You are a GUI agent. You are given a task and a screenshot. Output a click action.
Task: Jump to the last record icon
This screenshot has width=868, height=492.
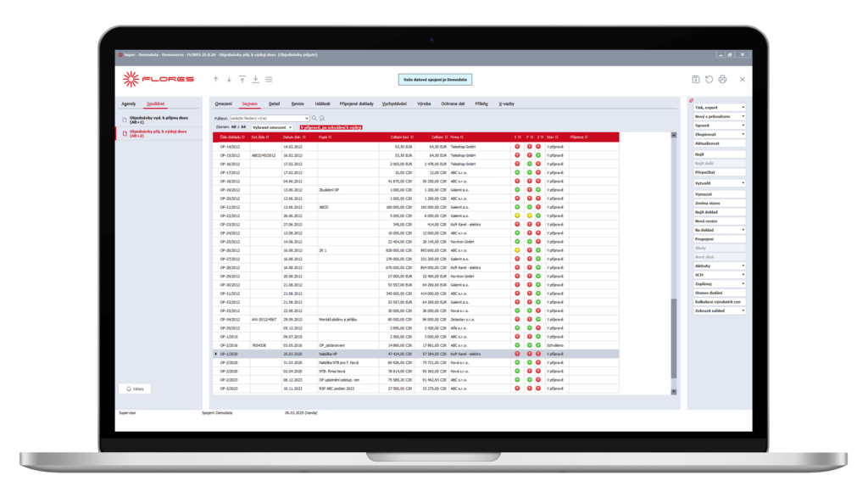[x=256, y=79]
